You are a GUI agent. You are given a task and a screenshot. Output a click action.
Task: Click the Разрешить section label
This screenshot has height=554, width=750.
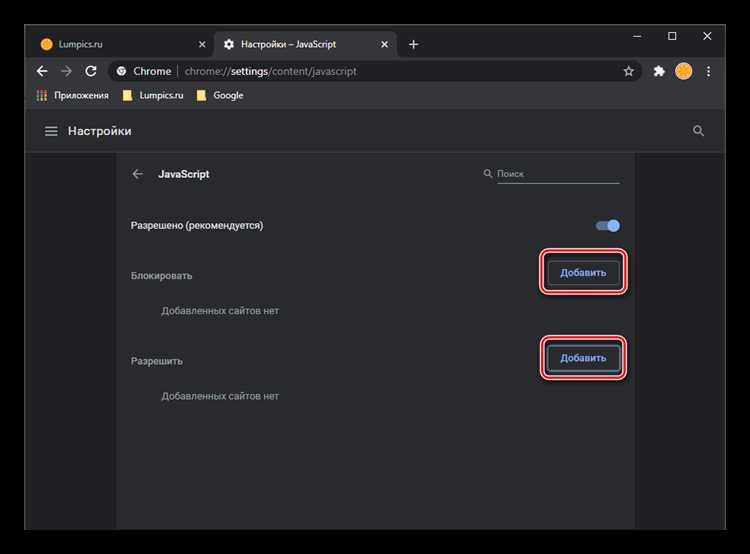pos(156,361)
